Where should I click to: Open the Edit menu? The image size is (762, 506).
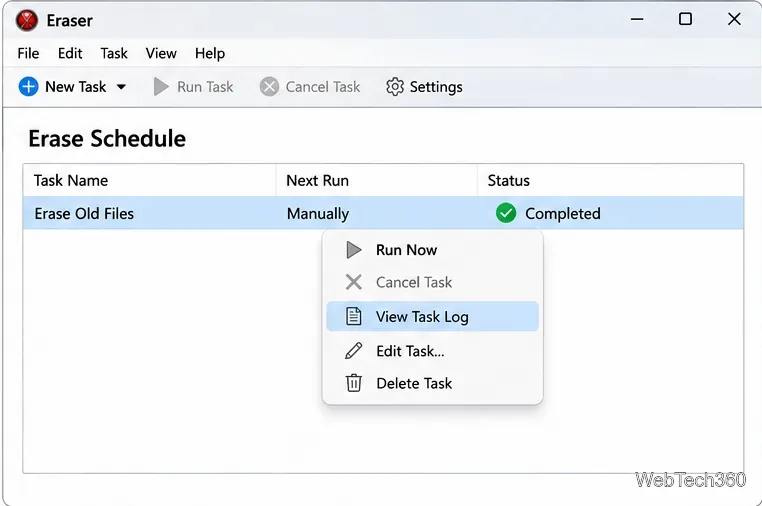70,53
